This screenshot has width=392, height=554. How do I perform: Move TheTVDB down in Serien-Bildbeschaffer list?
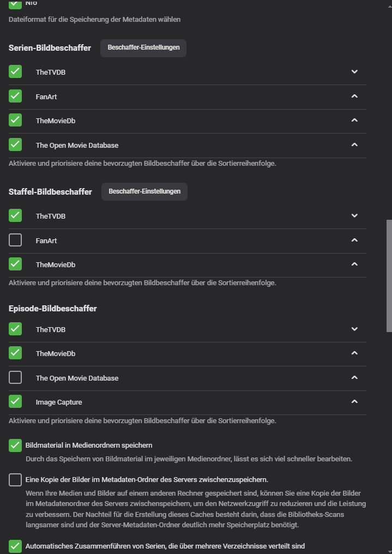click(354, 71)
